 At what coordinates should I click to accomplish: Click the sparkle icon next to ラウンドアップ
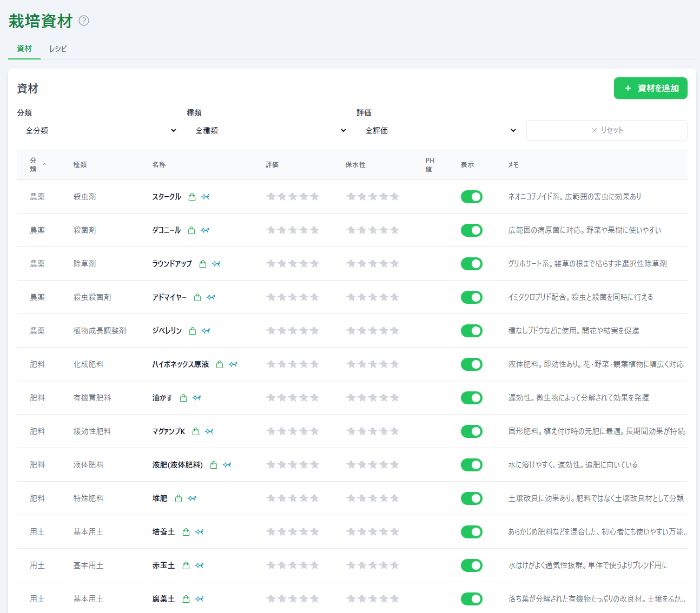tap(216, 264)
